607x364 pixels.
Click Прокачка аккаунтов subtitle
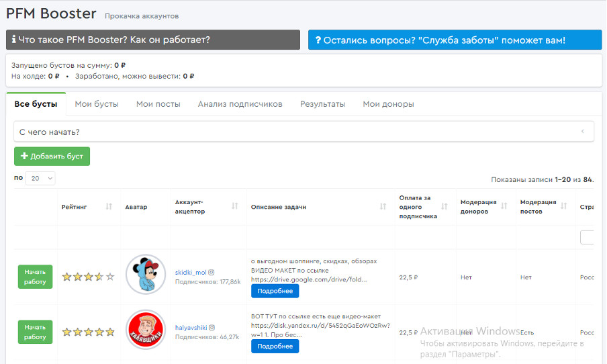point(142,16)
